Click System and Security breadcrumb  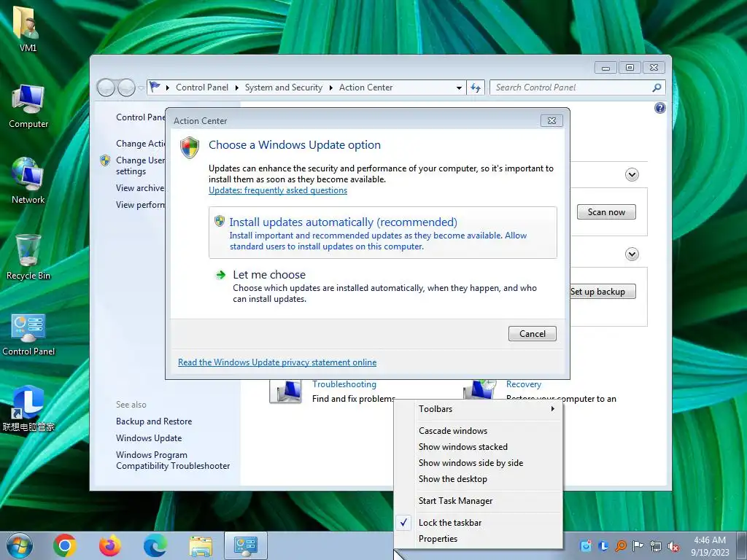[x=284, y=87]
